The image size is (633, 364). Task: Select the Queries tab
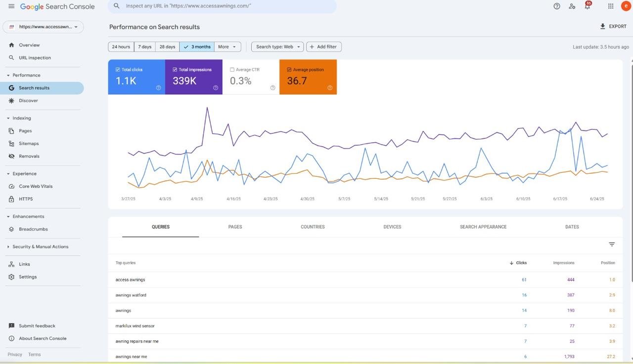(161, 227)
